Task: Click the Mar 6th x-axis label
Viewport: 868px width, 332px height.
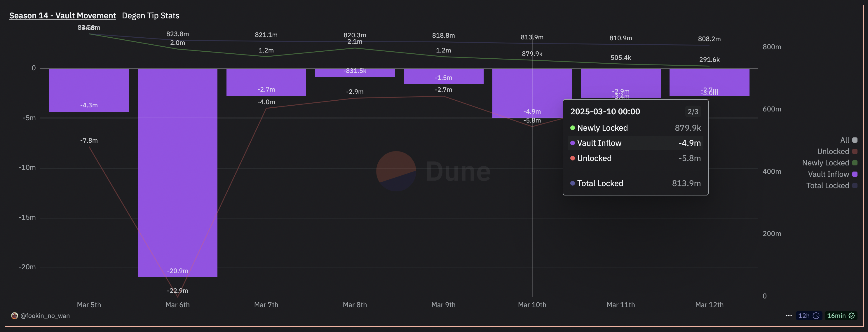Action: (x=177, y=305)
